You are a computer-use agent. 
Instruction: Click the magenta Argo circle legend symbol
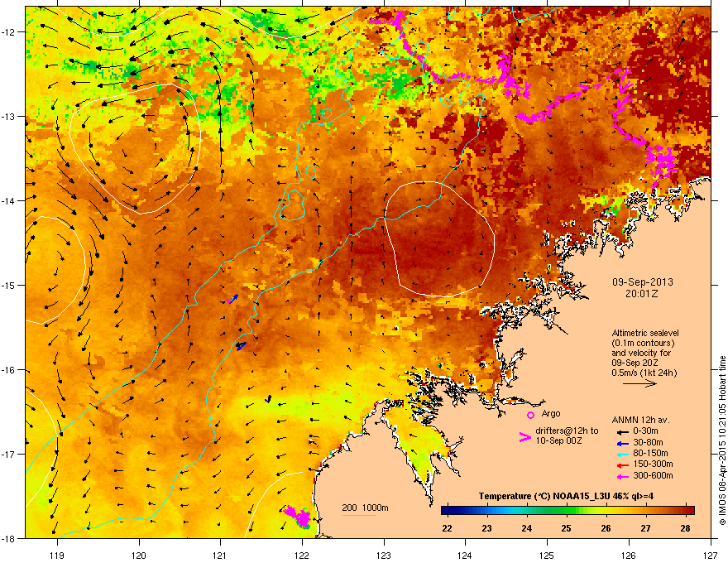530,415
